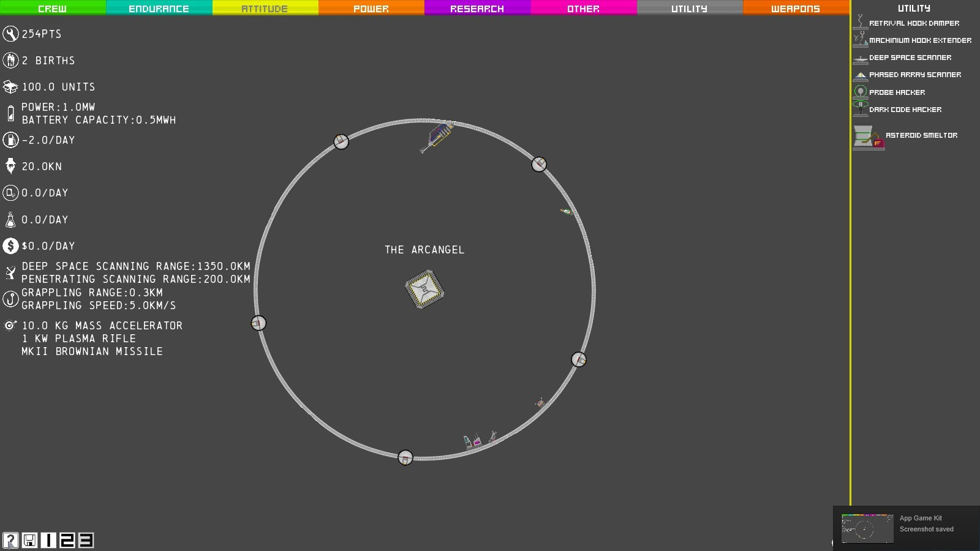Switch to the Endurance tab
The image size is (980, 551).
pyautogui.click(x=159, y=8)
